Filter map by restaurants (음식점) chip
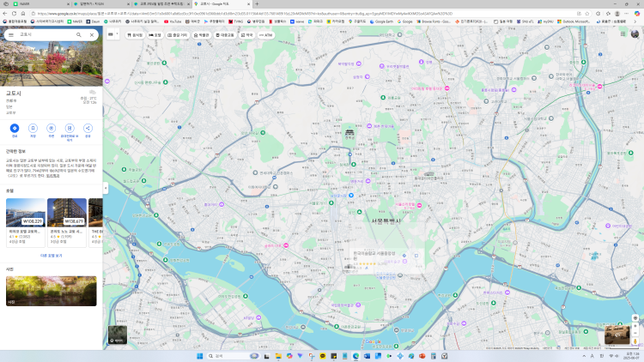This screenshot has height=362, width=644. [135, 35]
